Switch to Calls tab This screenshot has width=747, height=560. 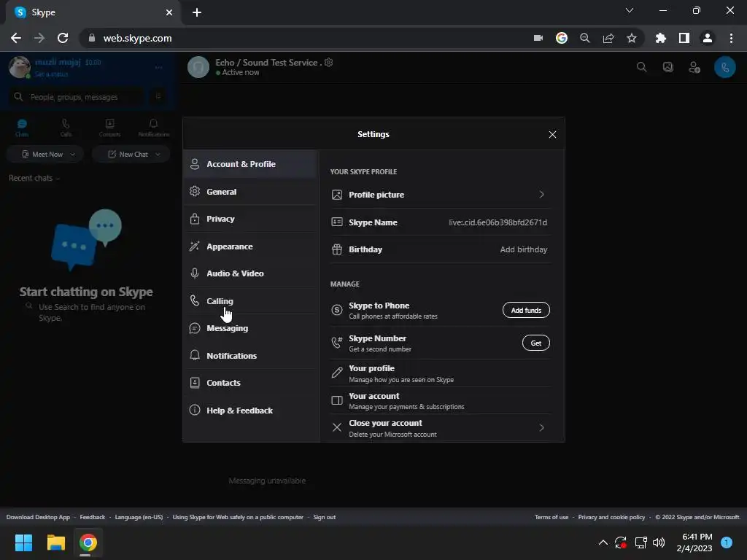pyautogui.click(x=66, y=128)
